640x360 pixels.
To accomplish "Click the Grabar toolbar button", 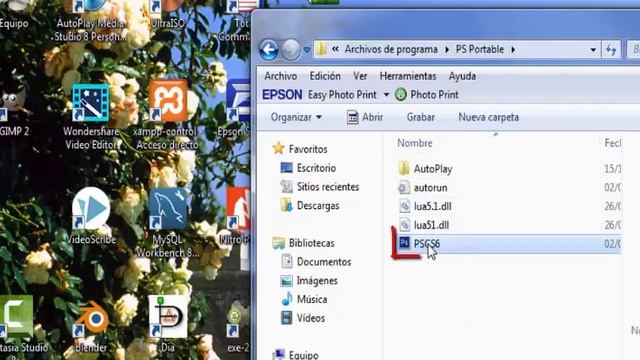I will [420, 117].
